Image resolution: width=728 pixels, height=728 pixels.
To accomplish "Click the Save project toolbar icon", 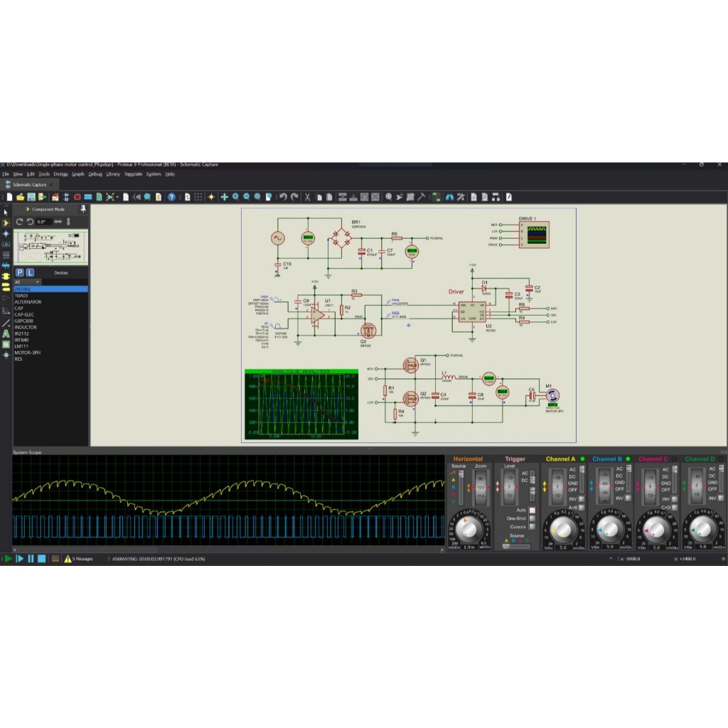I will [x=31, y=197].
